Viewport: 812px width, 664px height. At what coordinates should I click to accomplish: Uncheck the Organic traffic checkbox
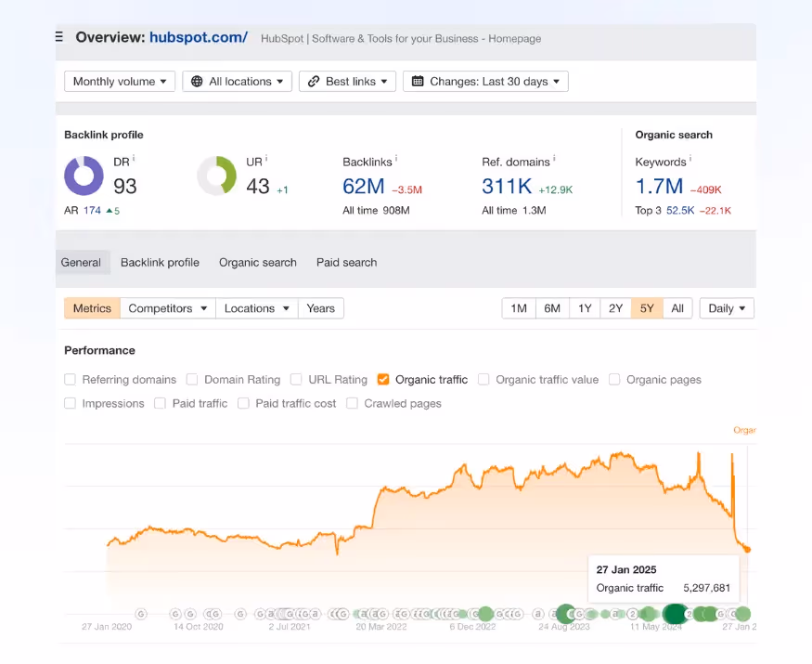383,380
